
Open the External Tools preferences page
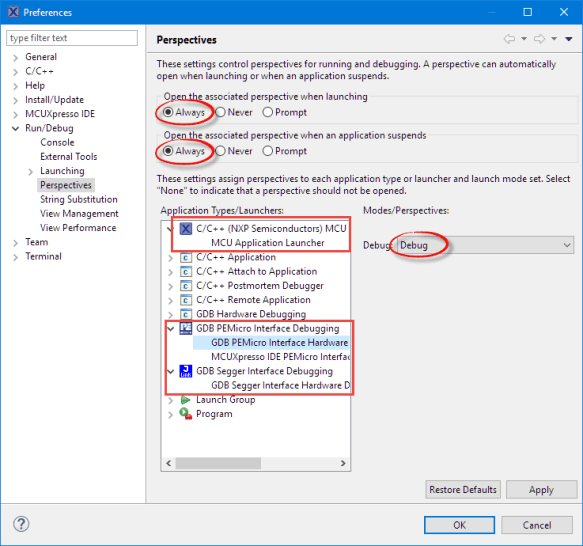point(68,157)
